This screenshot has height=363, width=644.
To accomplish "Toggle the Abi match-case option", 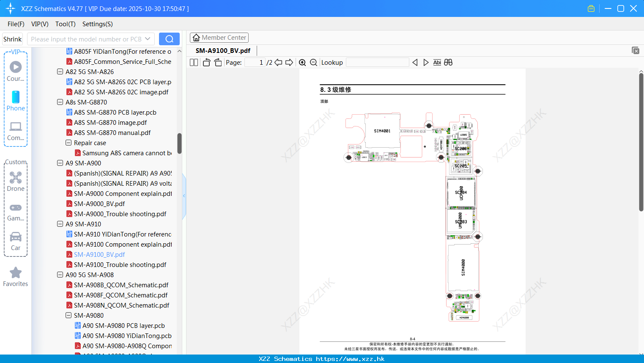I will pos(437,62).
